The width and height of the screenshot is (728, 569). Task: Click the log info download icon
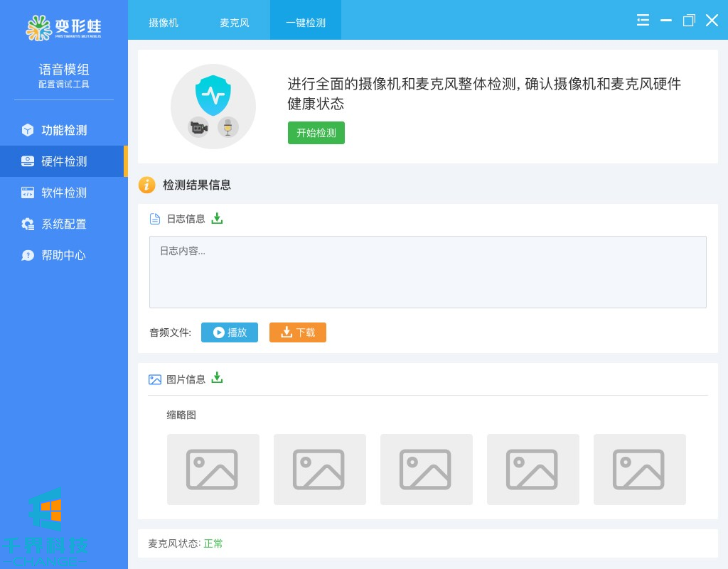point(217,218)
